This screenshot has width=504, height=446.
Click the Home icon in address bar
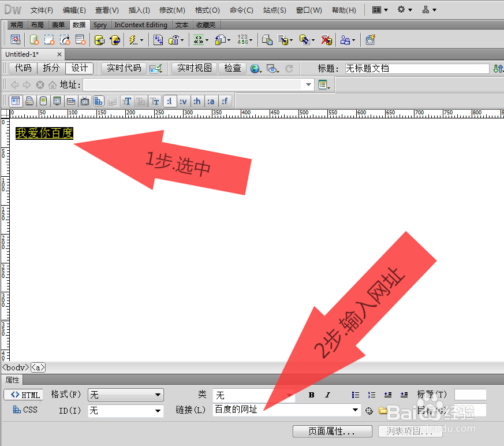[53, 85]
